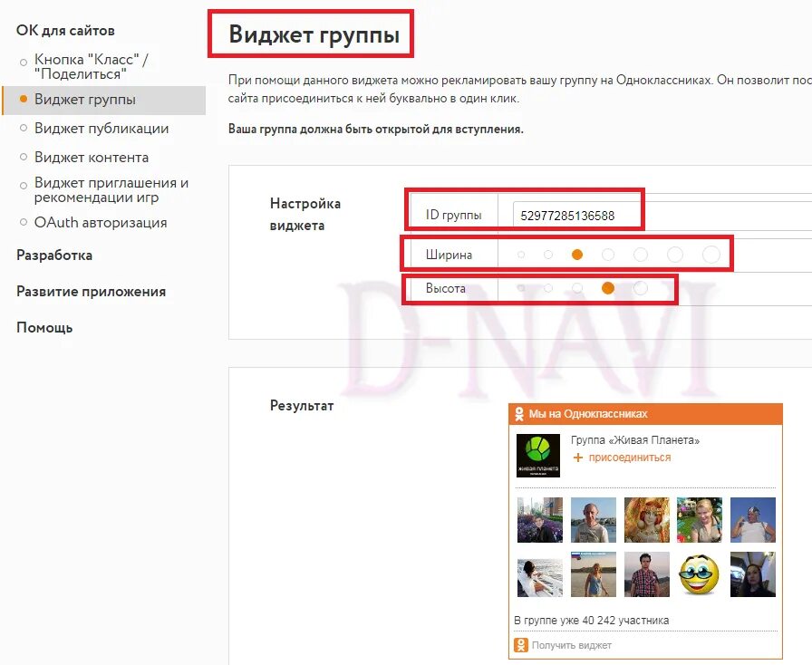Open Кнопка "Класс" / "Поделиться" item
Screen dimensions: 812x665
coord(92,67)
